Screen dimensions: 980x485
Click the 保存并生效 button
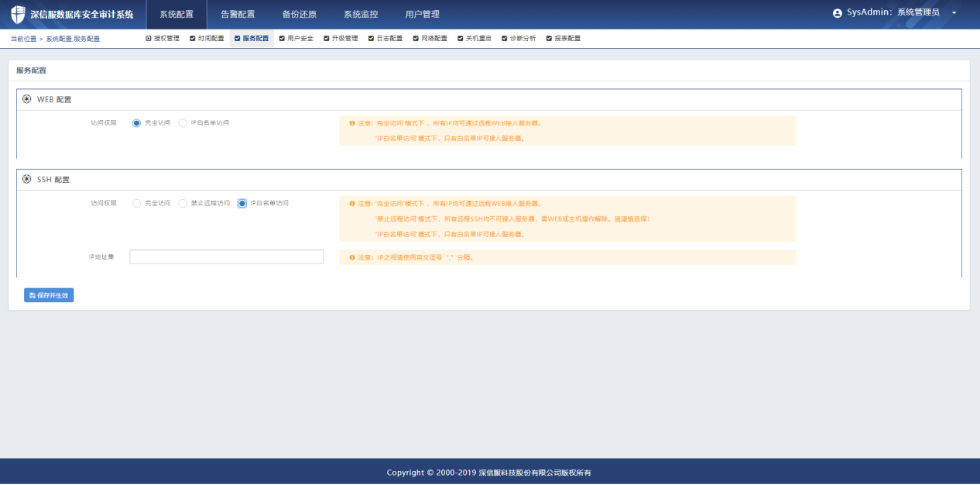click(49, 295)
